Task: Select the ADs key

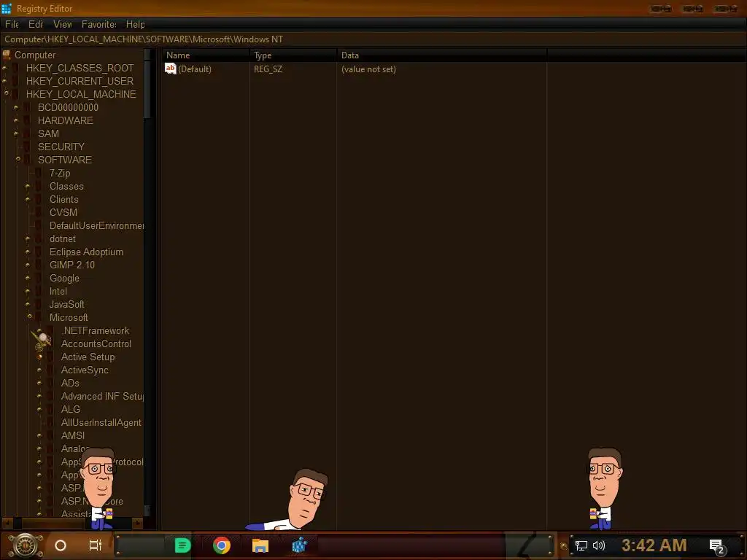Action: click(70, 383)
